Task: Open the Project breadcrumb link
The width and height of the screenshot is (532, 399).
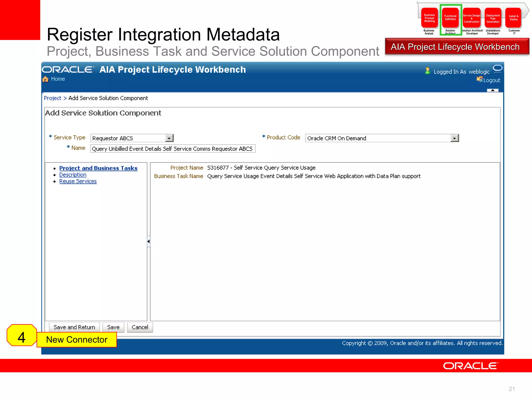Action: (x=52, y=98)
